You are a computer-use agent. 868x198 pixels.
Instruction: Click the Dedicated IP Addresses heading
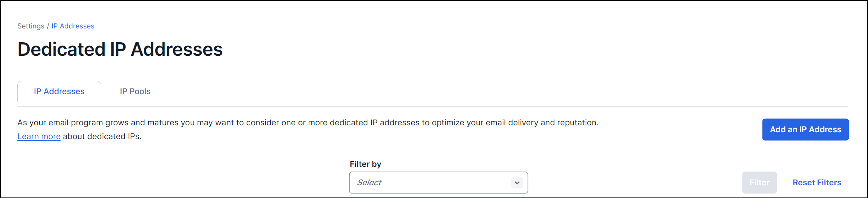pos(120,49)
